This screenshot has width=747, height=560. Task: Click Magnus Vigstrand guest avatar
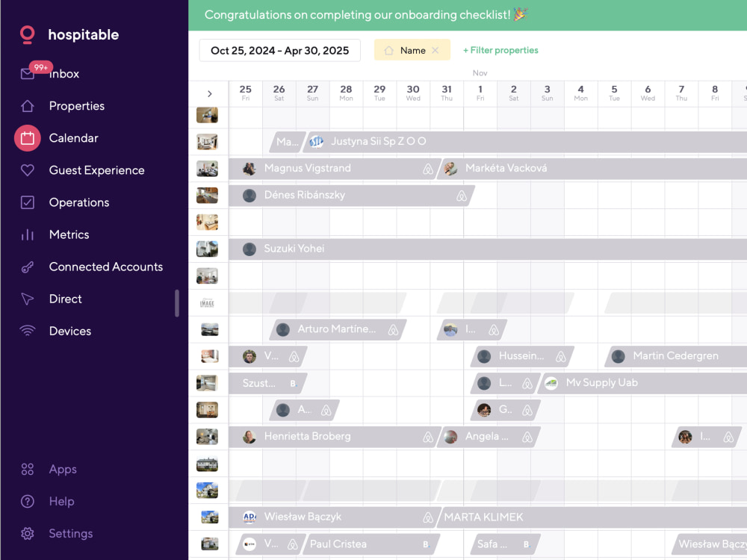pos(249,169)
